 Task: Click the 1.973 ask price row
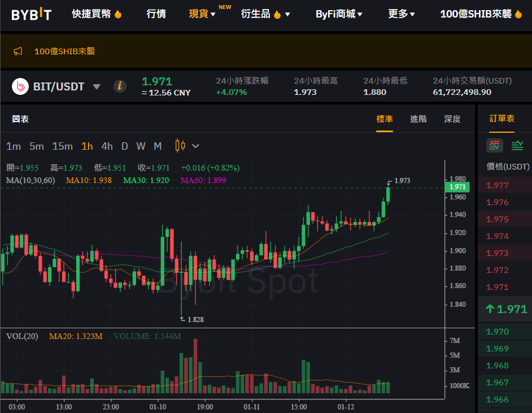tap(505, 253)
